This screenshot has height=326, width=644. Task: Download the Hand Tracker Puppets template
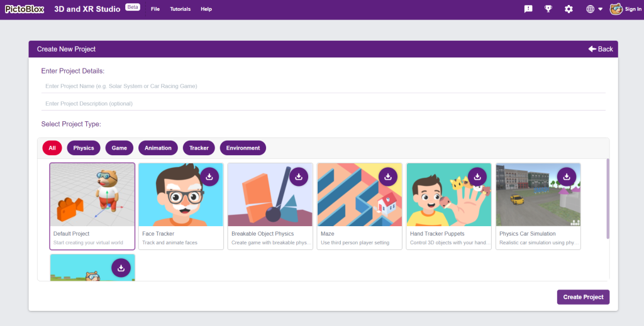coord(477,177)
